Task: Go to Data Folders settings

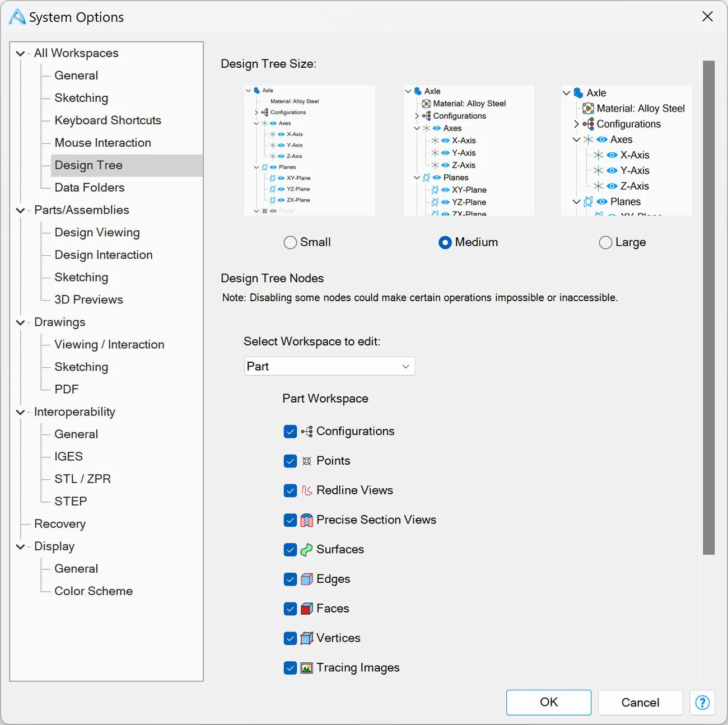Action: point(90,188)
